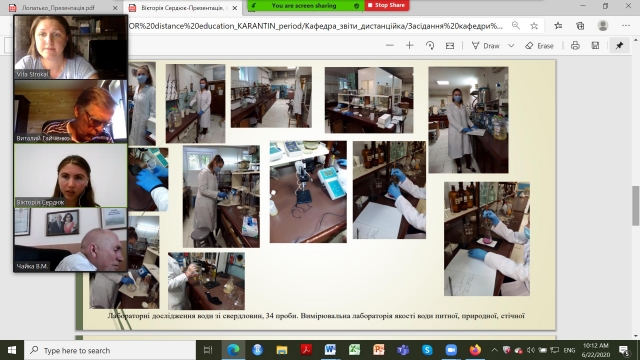Open File Explorer from taskbar
The image size is (640, 360).
282,350
